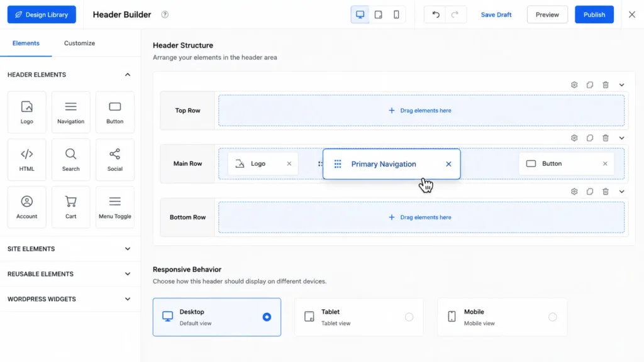This screenshot has height=362, width=644.
Task: Duplicate the Main Row
Action: [x=590, y=138]
